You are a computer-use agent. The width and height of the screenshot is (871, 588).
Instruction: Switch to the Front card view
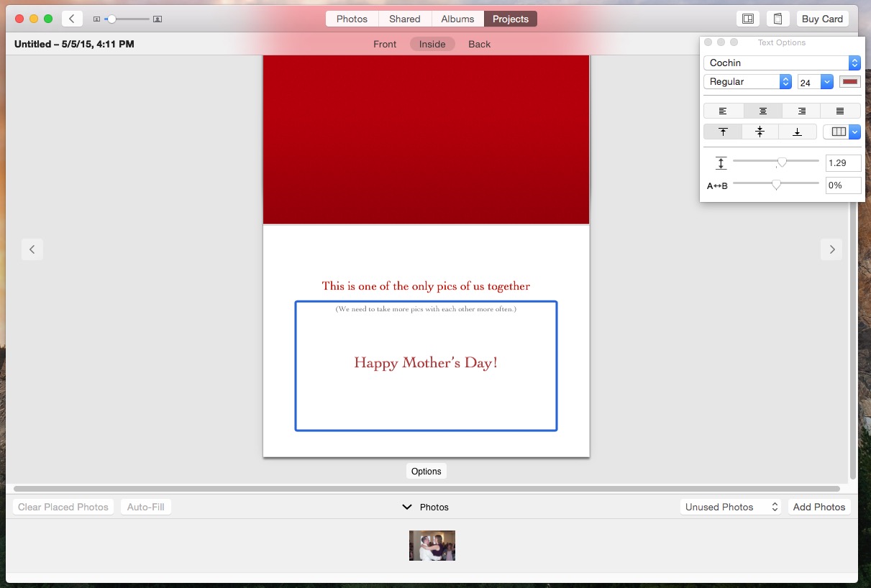[x=385, y=44]
